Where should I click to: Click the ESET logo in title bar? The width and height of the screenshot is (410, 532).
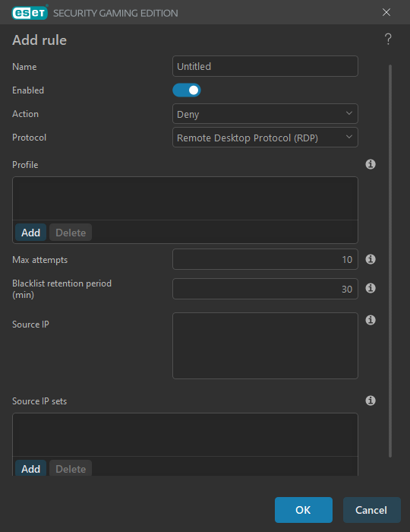coord(30,13)
